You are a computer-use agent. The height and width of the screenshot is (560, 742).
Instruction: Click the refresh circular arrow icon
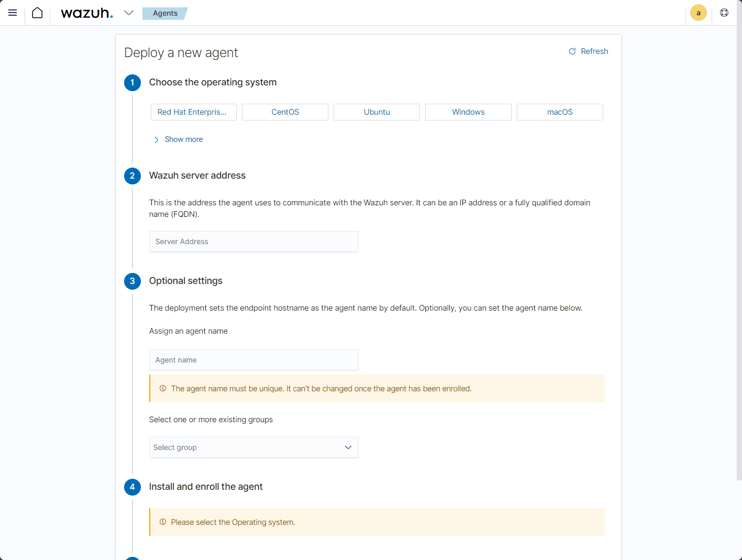tap(572, 51)
